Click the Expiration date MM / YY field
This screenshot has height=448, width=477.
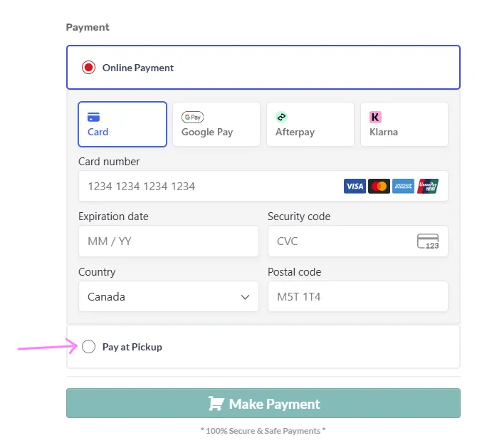pyautogui.click(x=168, y=241)
